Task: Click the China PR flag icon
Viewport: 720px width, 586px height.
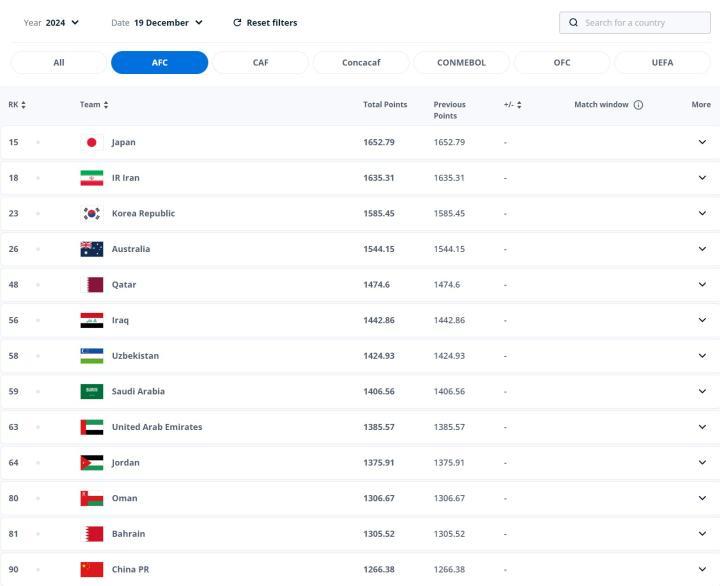Action: [x=91, y=569]
